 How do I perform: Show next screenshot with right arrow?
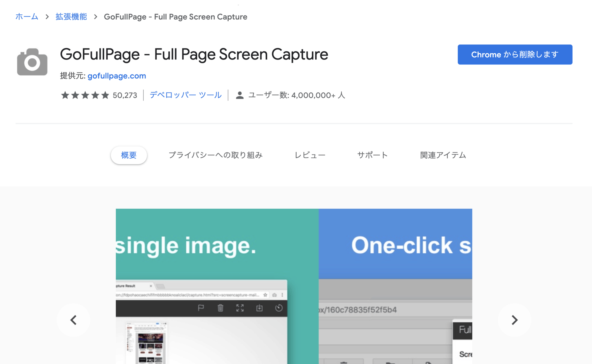515,320
